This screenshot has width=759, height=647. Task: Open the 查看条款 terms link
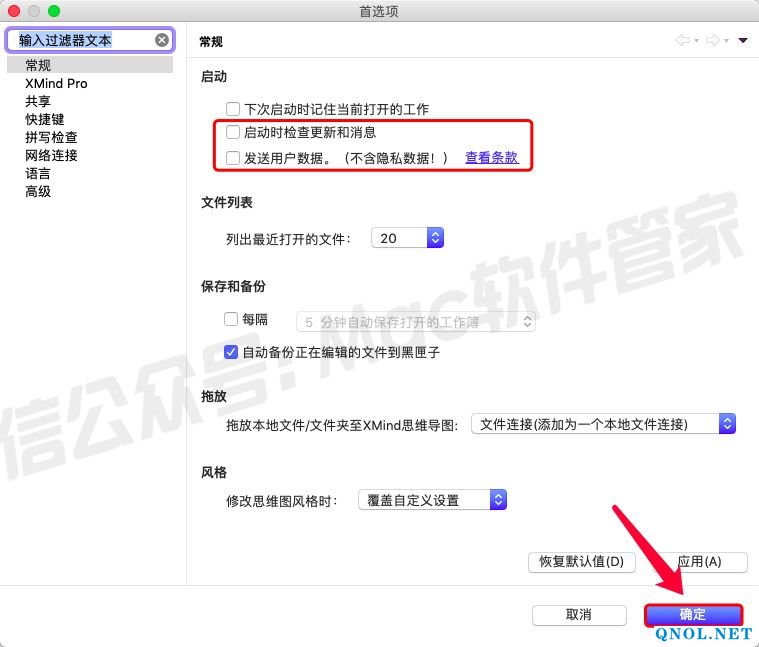click(x=491, y=158)
